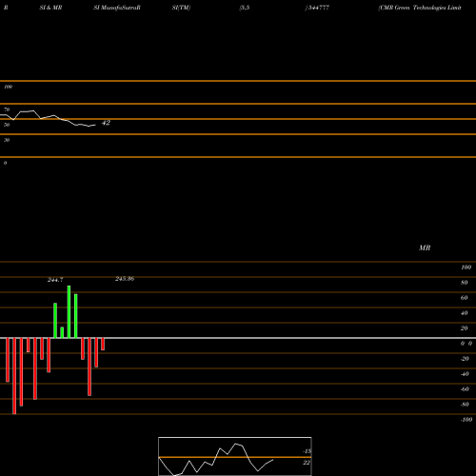Click the white zero line in MR chart
The height and width of the screenshot is (476, 476).
[x=238, y=338]
